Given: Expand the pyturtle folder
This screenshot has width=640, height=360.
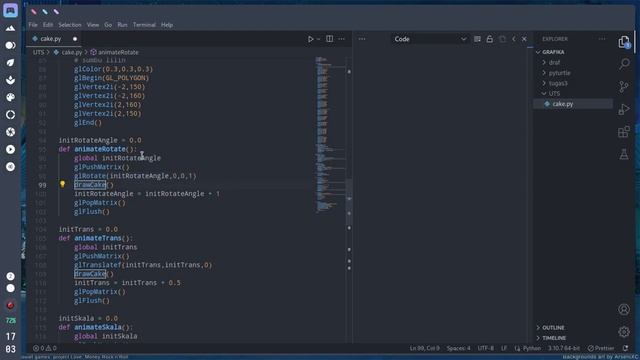Looking at the screenshot, I should (x=559, y=73).
